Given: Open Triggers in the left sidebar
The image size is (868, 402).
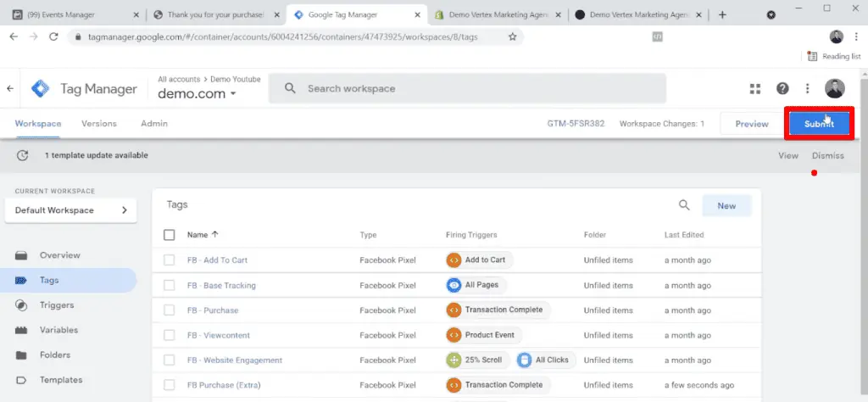Looking at the screenshot, I should 57,305.
